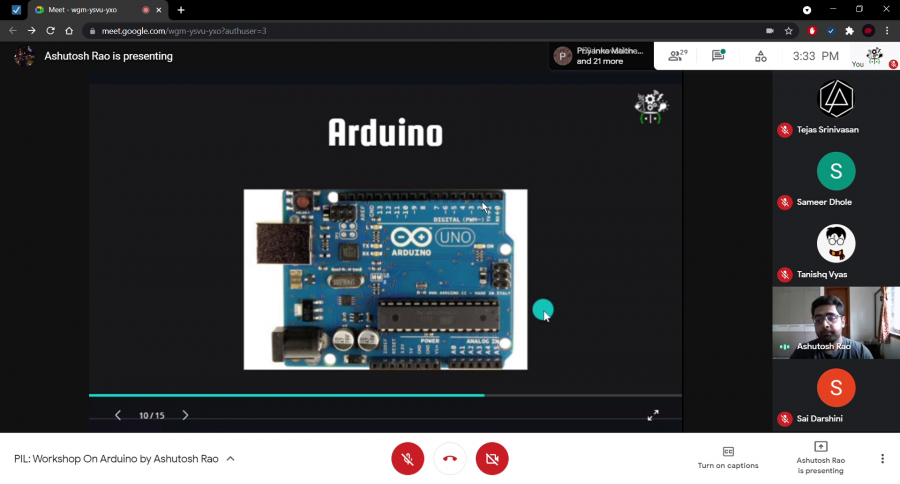
Task: Toggle the microphone mute button
Action: (x=407, y=459)
